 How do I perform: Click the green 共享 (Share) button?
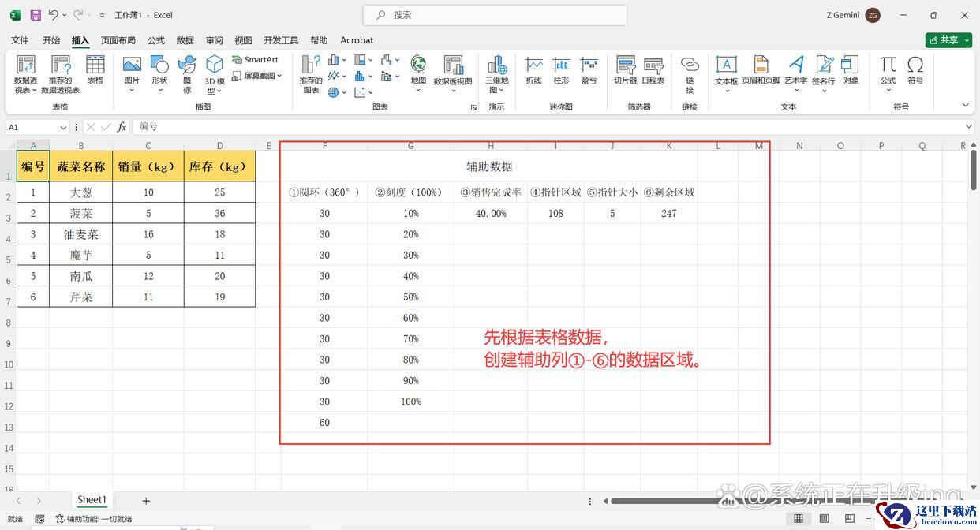point(948,40)
